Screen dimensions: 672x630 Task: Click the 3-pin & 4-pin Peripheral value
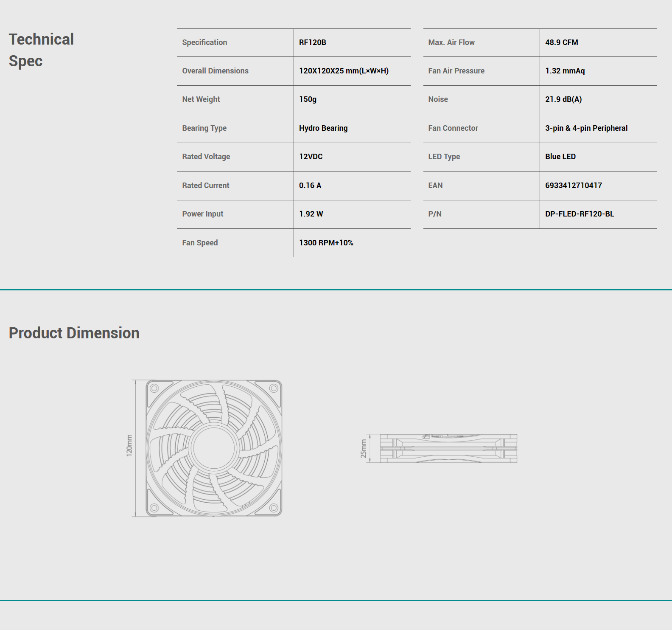pyautogui.click(x=586, y=128)
